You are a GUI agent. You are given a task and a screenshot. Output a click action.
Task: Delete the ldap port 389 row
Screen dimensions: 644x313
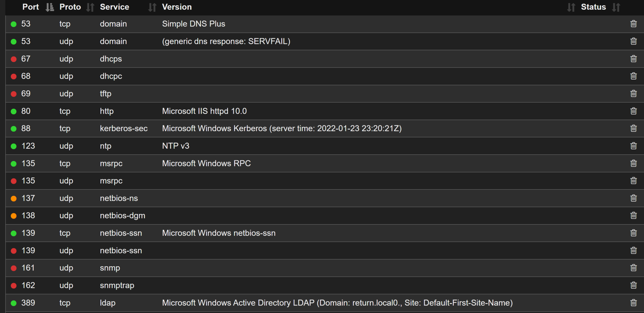633,303
